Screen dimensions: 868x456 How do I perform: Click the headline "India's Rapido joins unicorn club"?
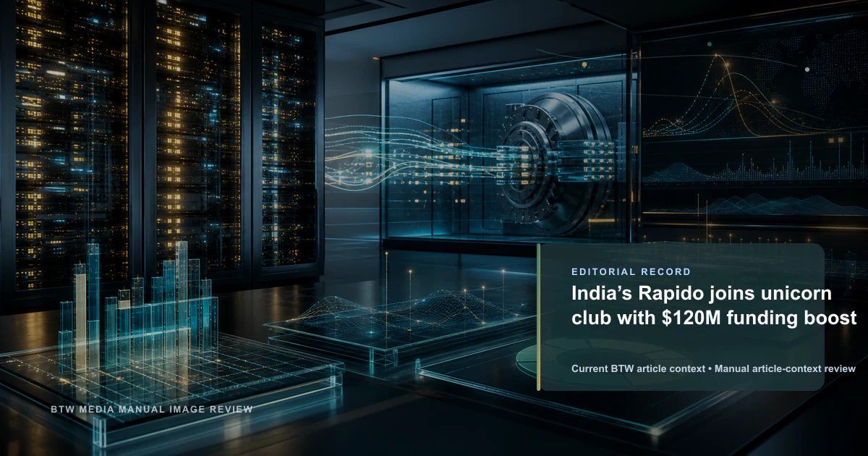click(x=714, y=305)
